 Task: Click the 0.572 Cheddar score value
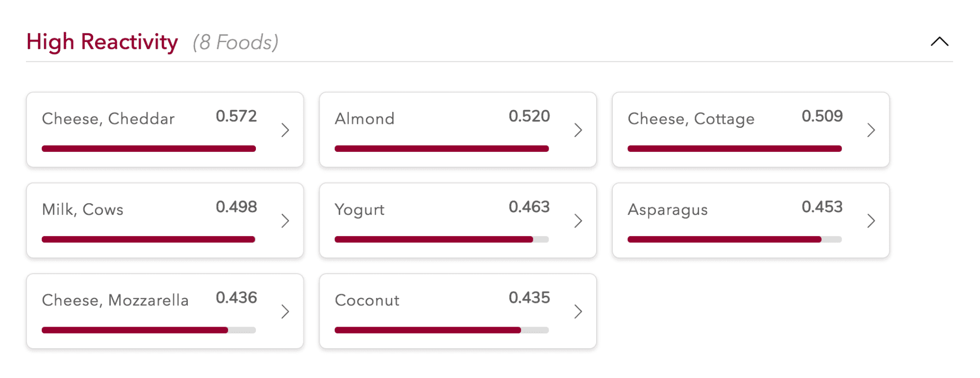[236, 116]
